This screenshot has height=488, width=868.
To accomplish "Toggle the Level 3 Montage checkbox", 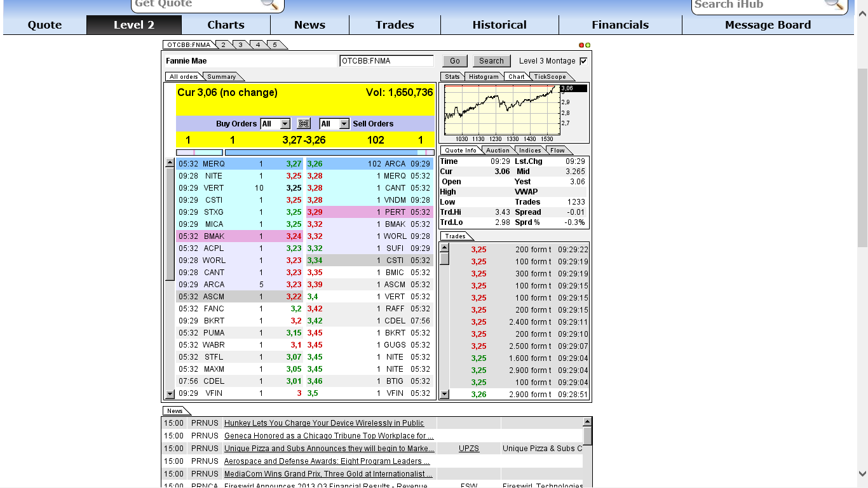I will pos(584,61).
